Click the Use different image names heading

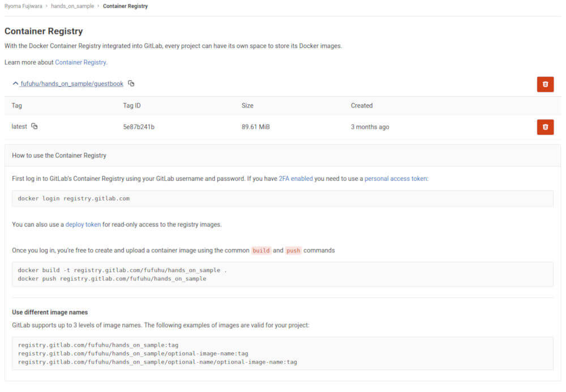click(x=50, y=312)
